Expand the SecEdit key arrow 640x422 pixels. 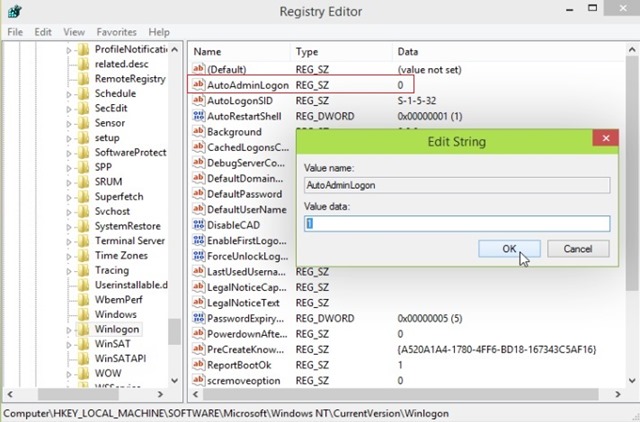click(x=69, y=109)
